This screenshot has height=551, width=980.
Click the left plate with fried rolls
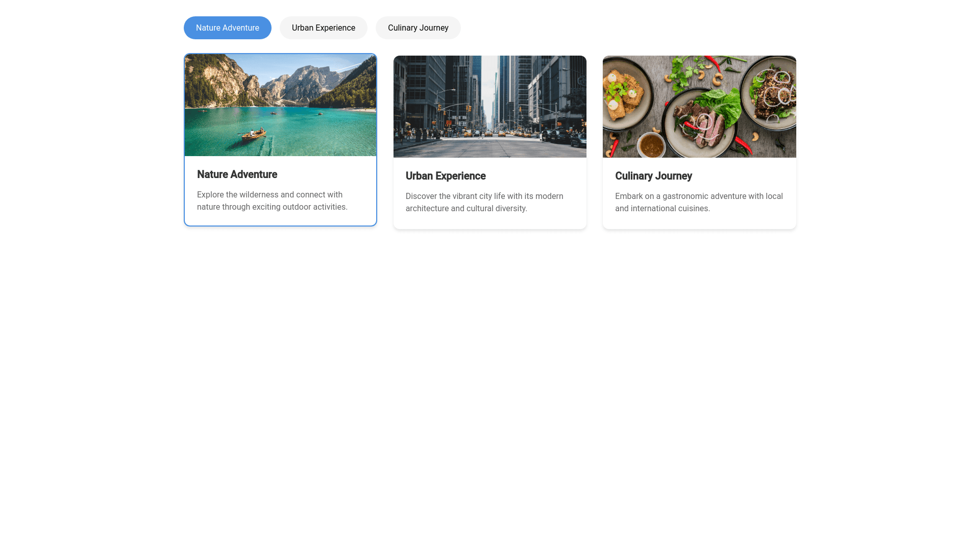point(624,94)
